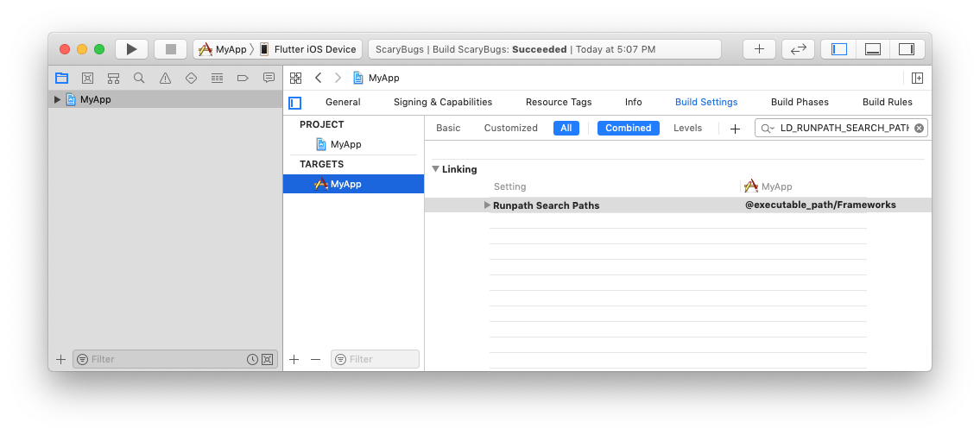Expand the MyApp project in navigator
Viewport: 980px width, 435px height.
[x=58, y=99]
